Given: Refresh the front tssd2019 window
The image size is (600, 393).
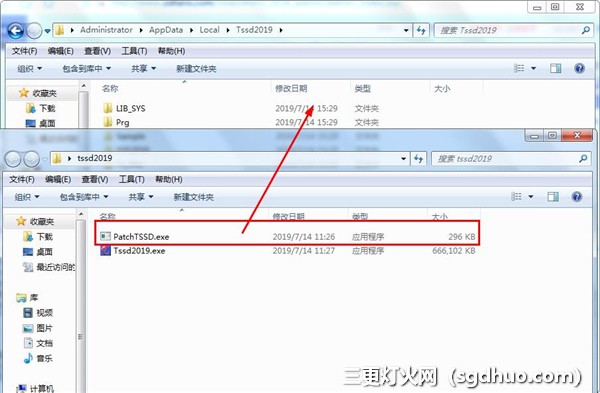Looking at the screenshot, I should 418,158.
